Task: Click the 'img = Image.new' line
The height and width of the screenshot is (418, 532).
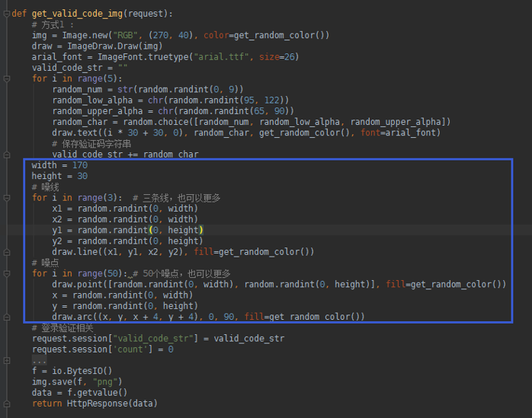Action: pos(181,35)
